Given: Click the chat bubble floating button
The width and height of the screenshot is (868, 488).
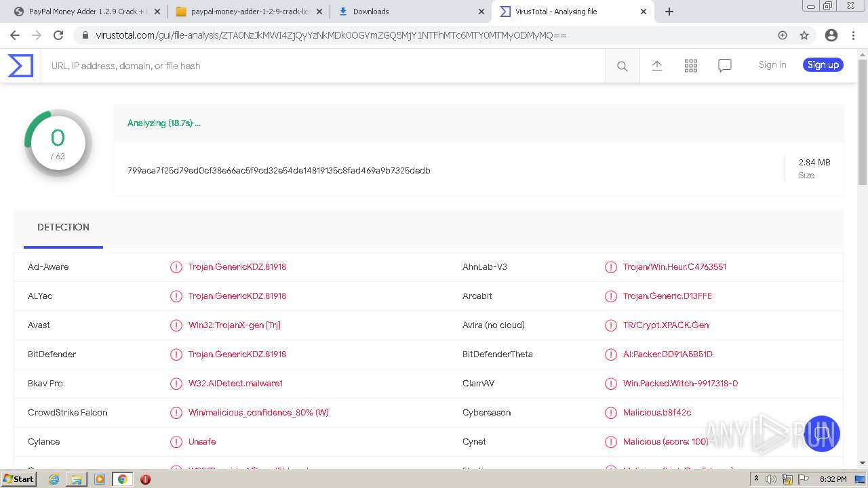Looking at the screenshot, I should click(822, 434).
